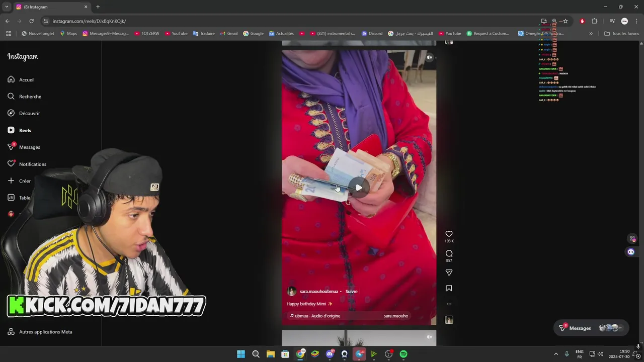Open Tous les favoris folder
The height and width of the screenshot is (362, 644).
[x=622, y=34]
